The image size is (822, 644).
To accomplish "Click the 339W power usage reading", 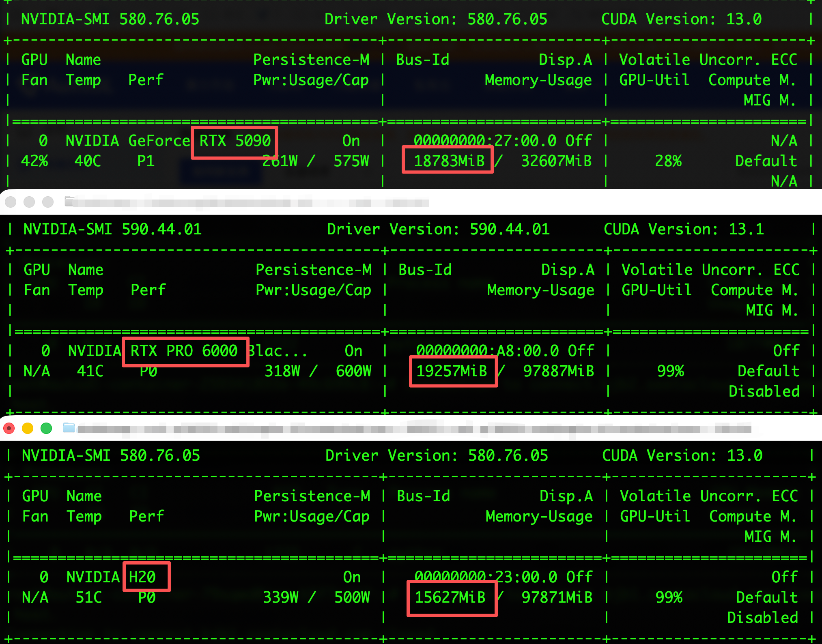I will click(281, 597).
